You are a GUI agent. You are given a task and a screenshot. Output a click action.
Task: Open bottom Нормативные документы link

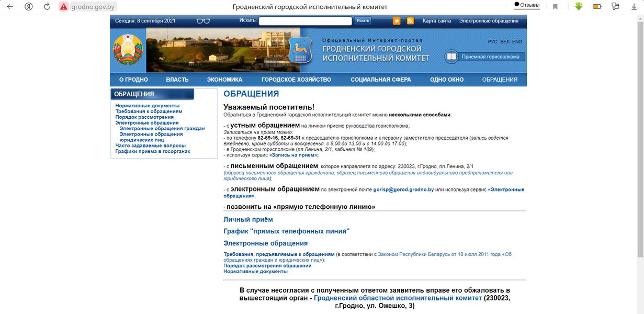point(255,272)
